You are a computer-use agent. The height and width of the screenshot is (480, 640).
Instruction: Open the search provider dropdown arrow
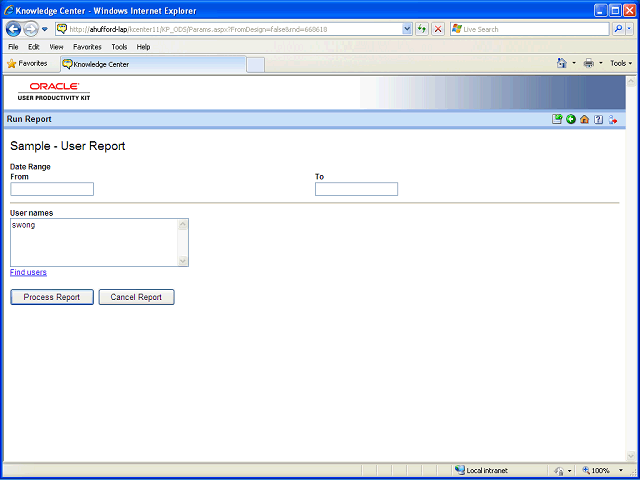point(629,29)
